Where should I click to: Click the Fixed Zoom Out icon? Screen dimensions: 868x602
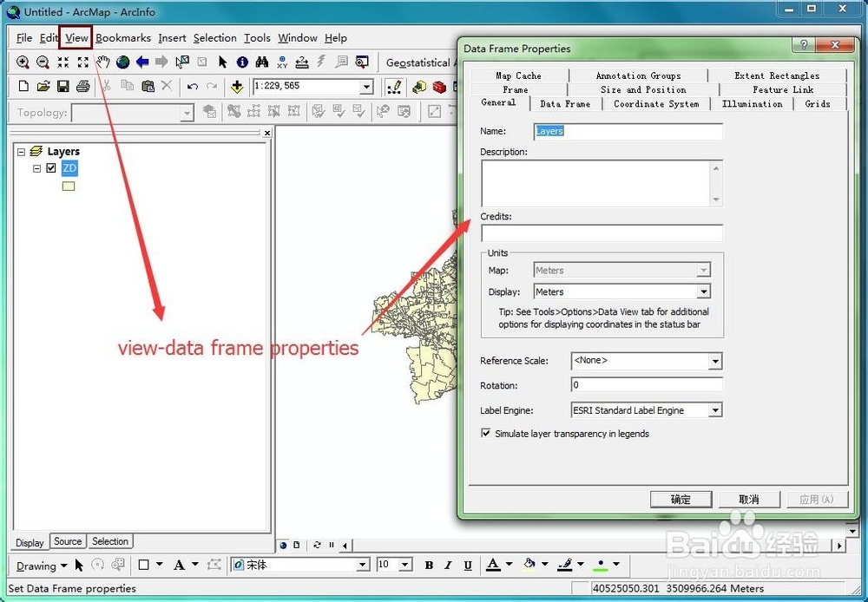tap(83, 62)
